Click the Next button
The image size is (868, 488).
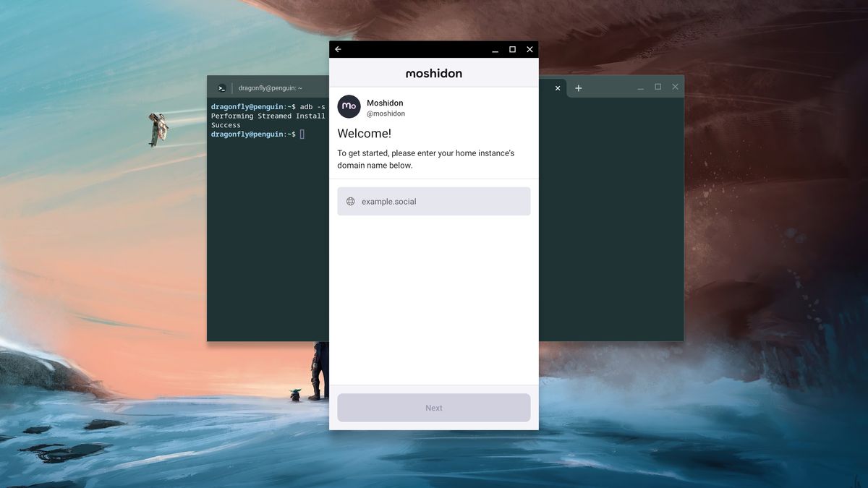433,407
